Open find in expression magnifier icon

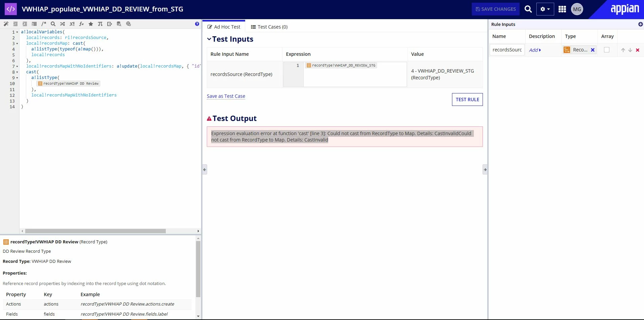click(53, 24)
